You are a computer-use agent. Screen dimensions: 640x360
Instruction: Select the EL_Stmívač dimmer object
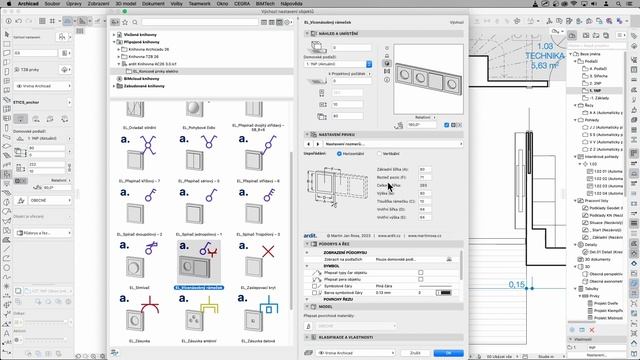pyautogui.click(x=139, y=265)
